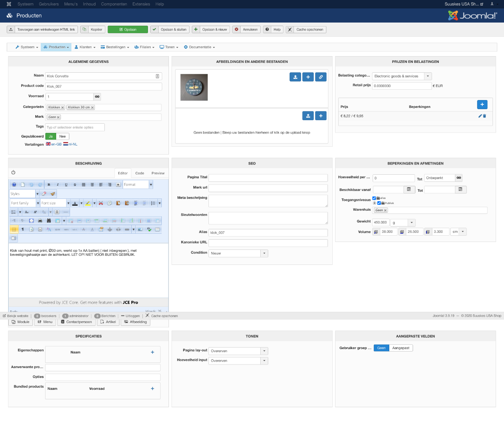Screen dimensions: 504x427
Task: Toggle the 'alles' access level checkbox
Action: 374,198
